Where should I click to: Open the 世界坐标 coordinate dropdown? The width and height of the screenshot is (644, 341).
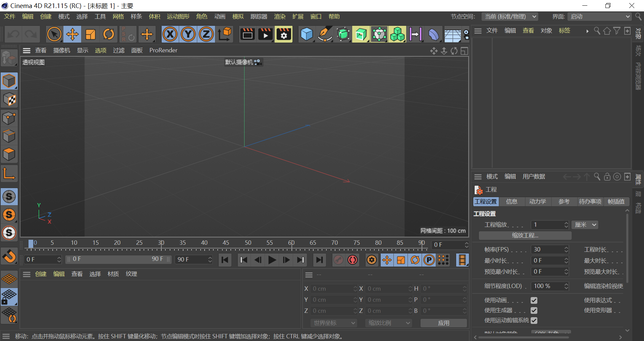pyautogui.click(x=333, y=323)
